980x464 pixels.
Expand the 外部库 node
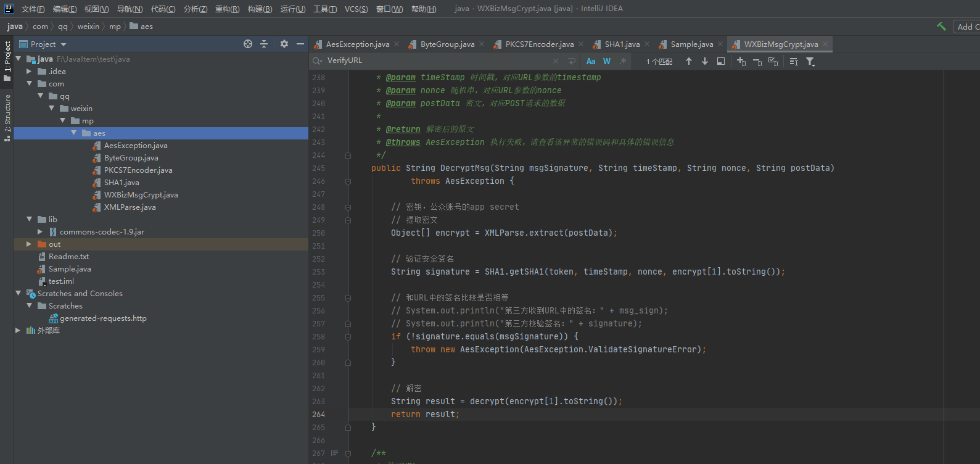click(18, 330)
